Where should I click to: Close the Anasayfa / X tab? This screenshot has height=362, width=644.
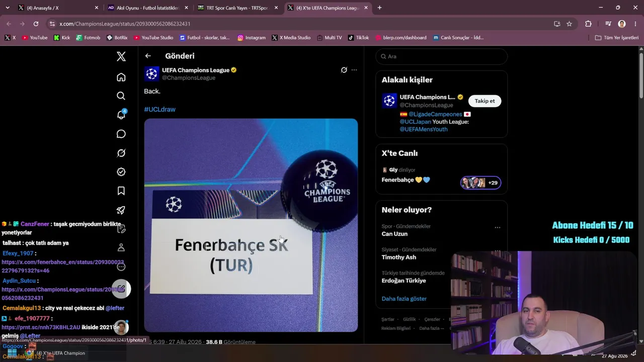click(97, 8)
